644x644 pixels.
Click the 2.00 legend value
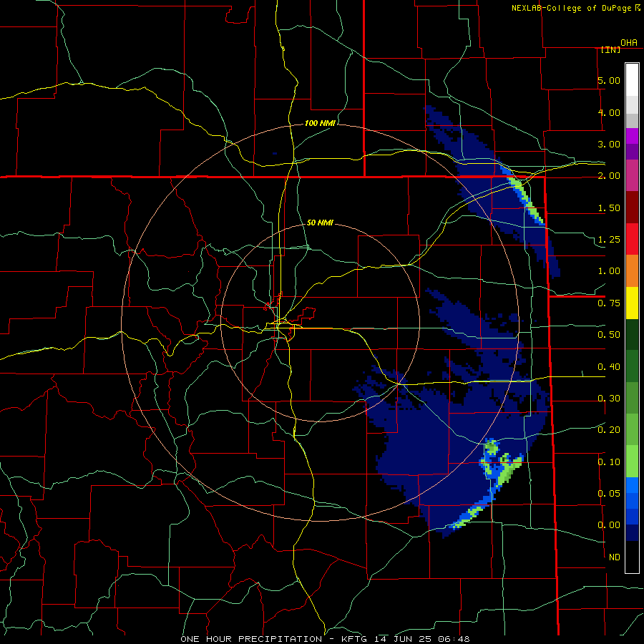pyautogui.click(x=609, y=176)
